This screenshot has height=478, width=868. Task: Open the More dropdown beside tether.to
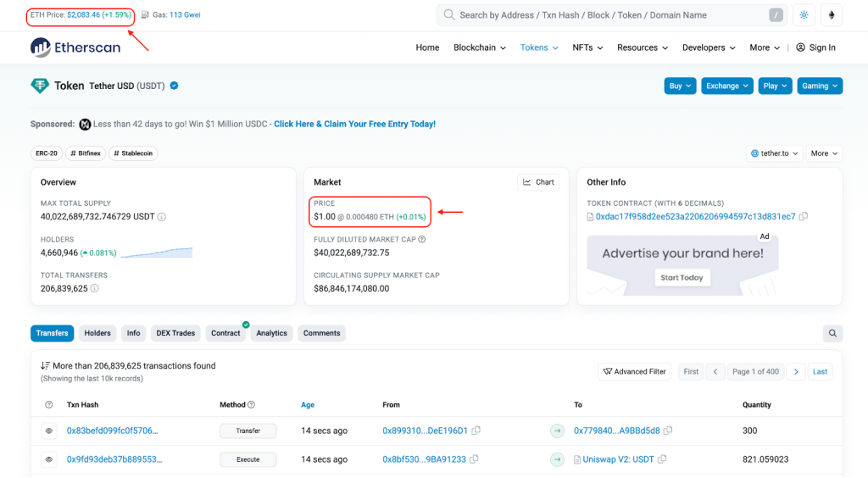click(x=824, y=153)
